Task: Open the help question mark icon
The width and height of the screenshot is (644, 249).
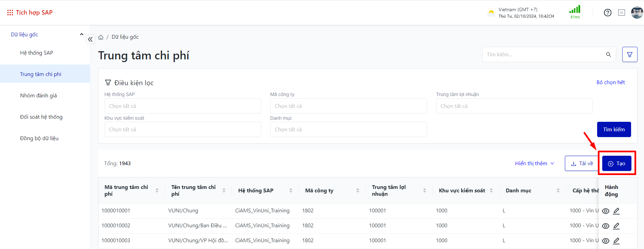Action: tap(607, 13)
